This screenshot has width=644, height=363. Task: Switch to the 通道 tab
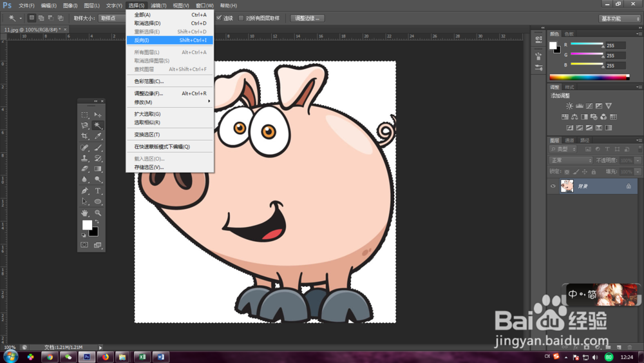[569, 140]
